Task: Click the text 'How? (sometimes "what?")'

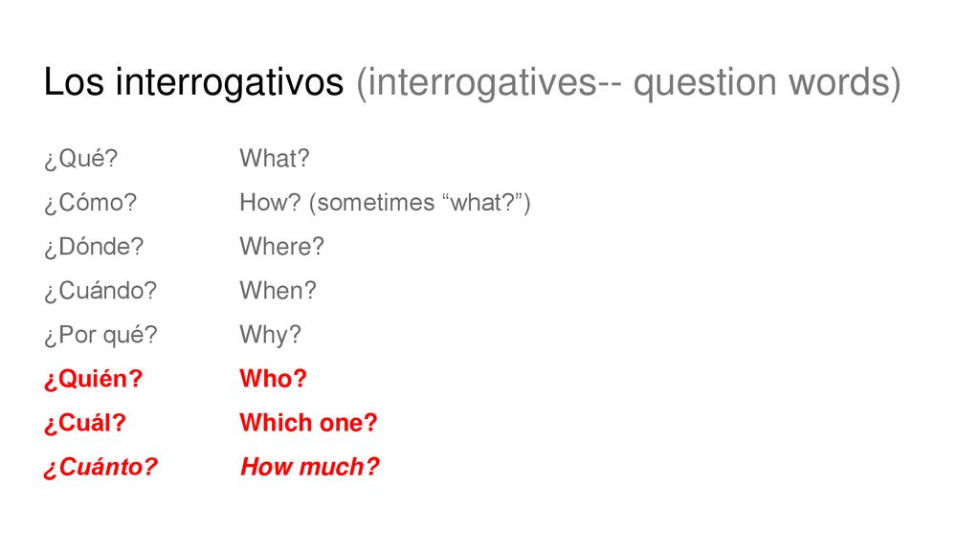Action: click(x=385, y=203)
